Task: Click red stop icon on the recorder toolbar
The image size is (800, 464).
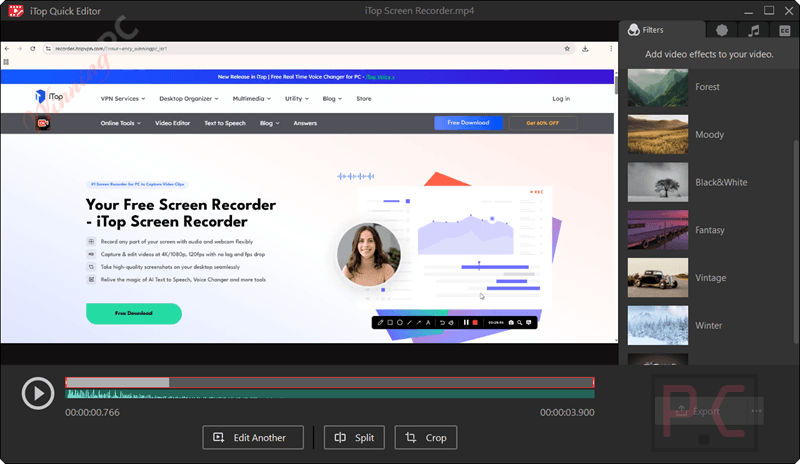Action: (x=475, y=323)
